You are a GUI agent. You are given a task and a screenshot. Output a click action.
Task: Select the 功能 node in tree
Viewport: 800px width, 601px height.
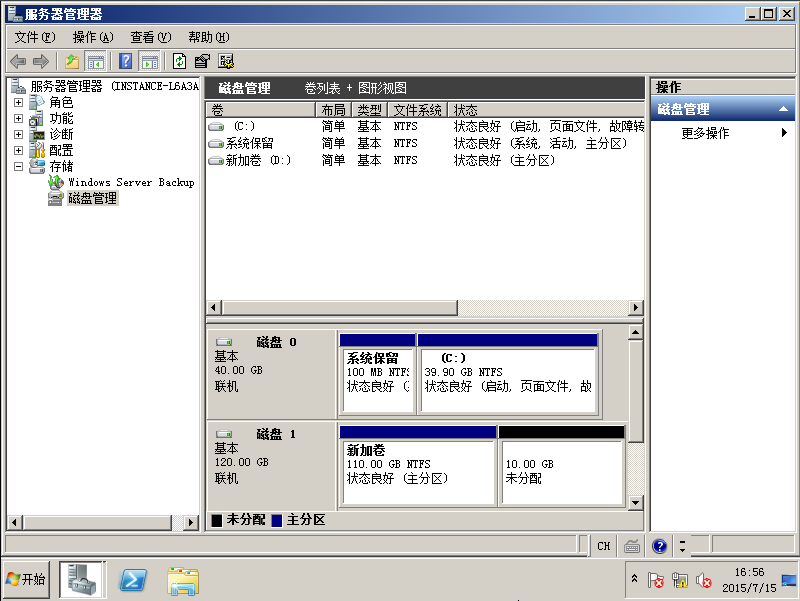click(61, 118)
